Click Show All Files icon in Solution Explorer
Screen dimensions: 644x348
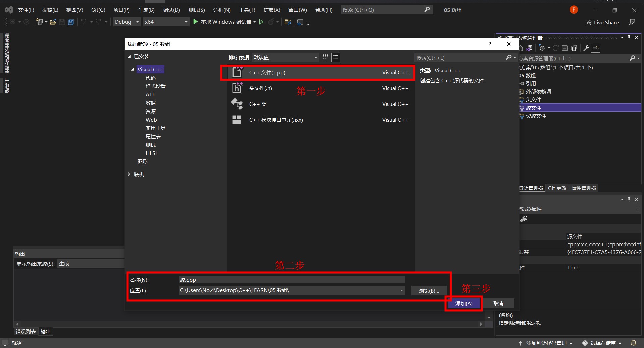click(x=574, y=48)
